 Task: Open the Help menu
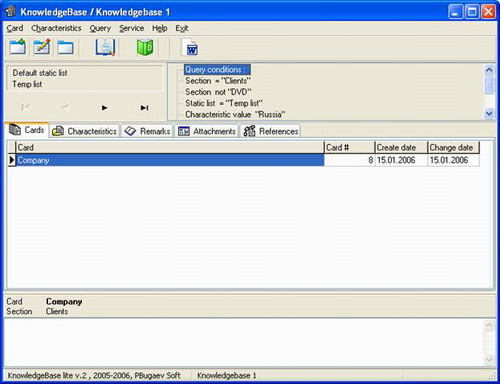click(159, 28)
